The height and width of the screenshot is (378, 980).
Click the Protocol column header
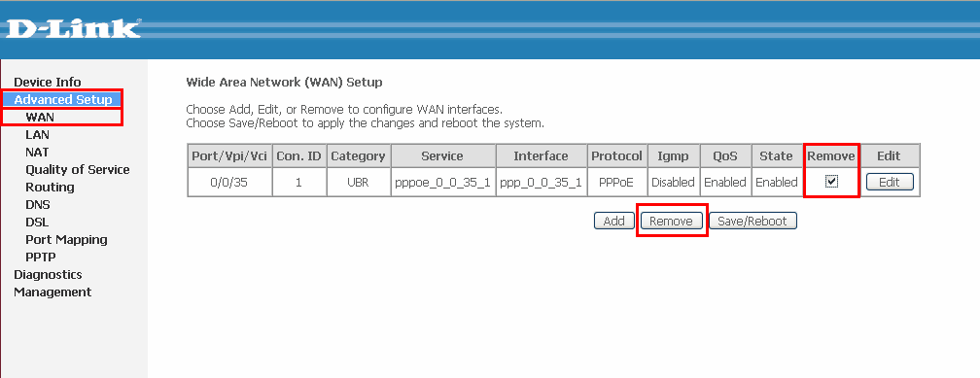point(616,156)
